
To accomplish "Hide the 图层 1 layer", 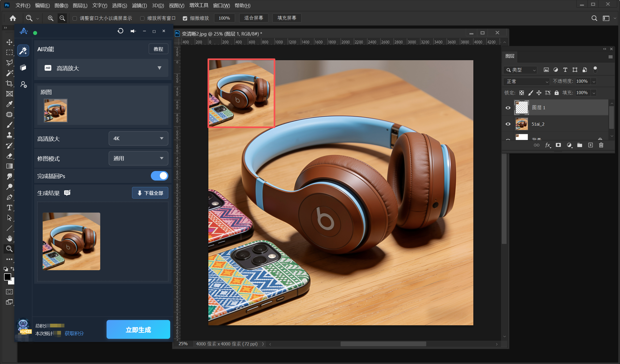I will pyautogui.click(x=508, y=108).
